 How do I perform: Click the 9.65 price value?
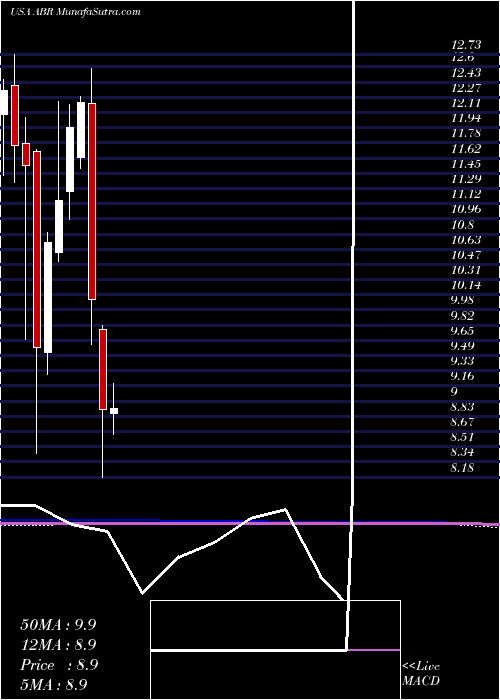tap(462, 331)
